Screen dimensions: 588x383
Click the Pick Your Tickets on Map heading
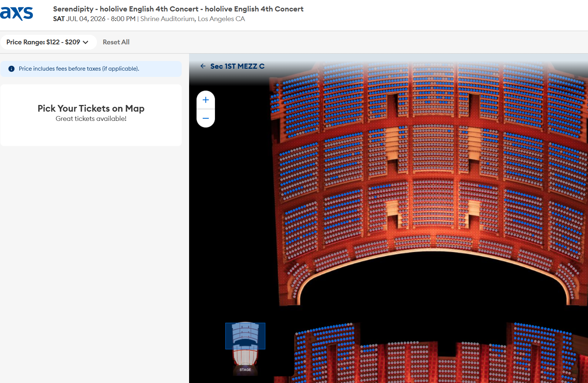coord(91,108)
